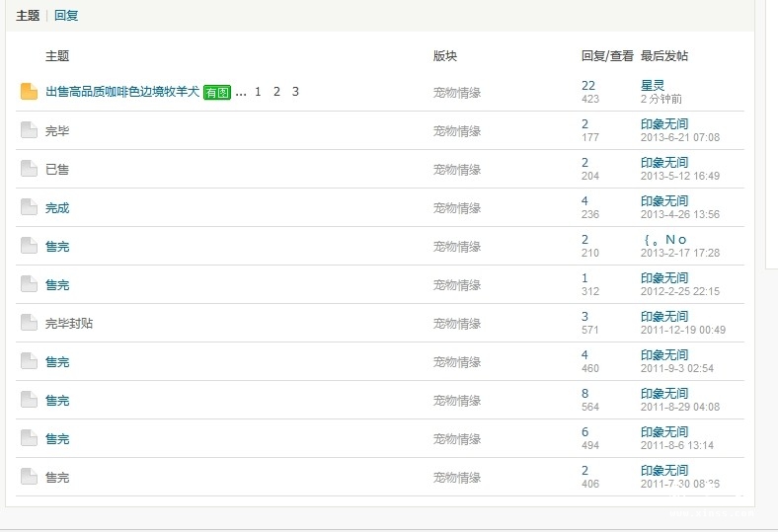The width and height of the screenshot is (778, 532).
Task: Click the green 有图 badge
Action: tap(217, 93)
